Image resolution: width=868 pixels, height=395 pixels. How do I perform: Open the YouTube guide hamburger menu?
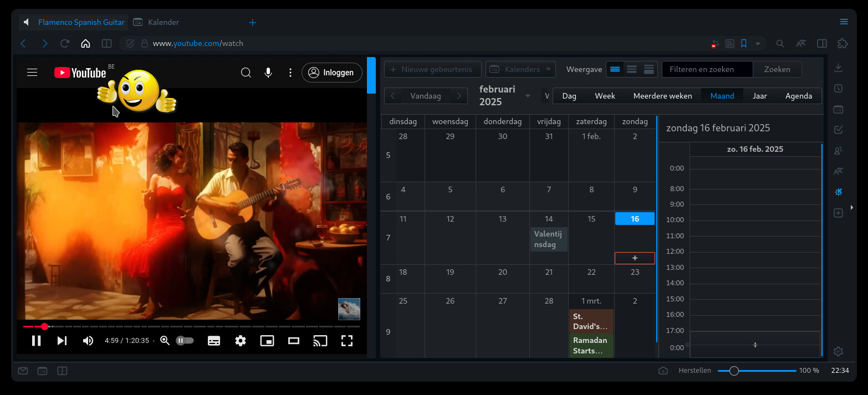tap(32, 73)
